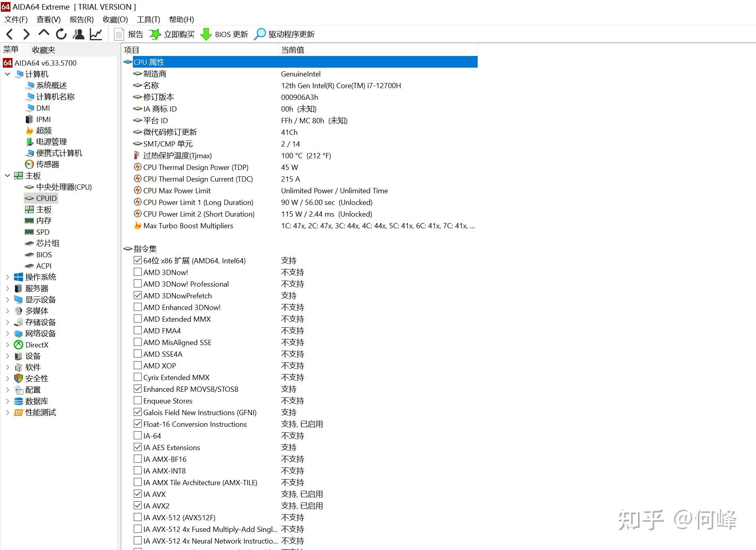756x550 pixels.
Task: Click the user account icon in toolbar
Action: [79, 34]
